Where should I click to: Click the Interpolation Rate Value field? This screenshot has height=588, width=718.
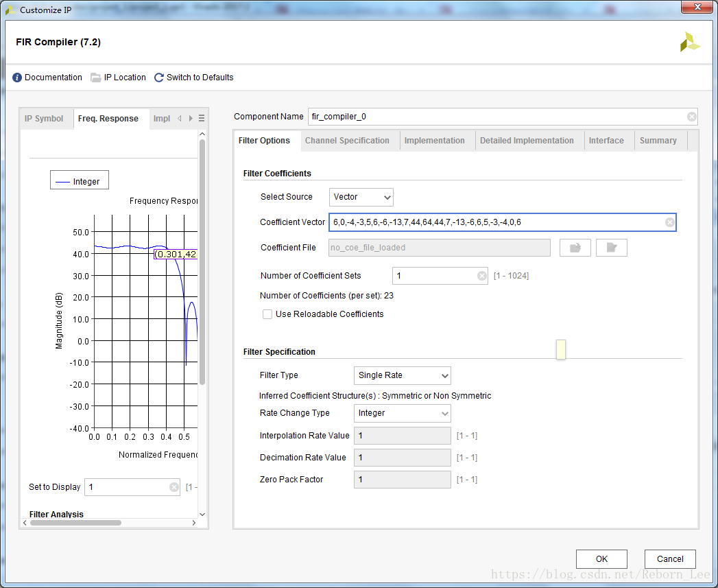402,436
